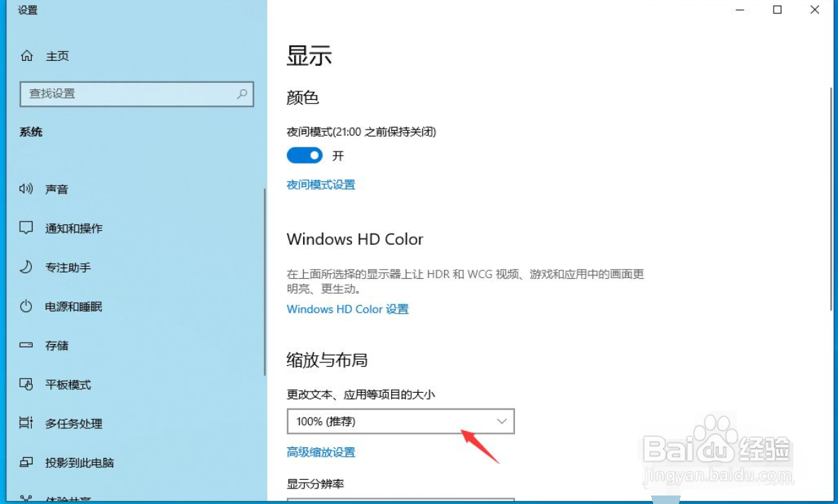This screenshot has height=504, width=838.
Task: Open the 专注助手 moon icon
Action: [26, 267]
